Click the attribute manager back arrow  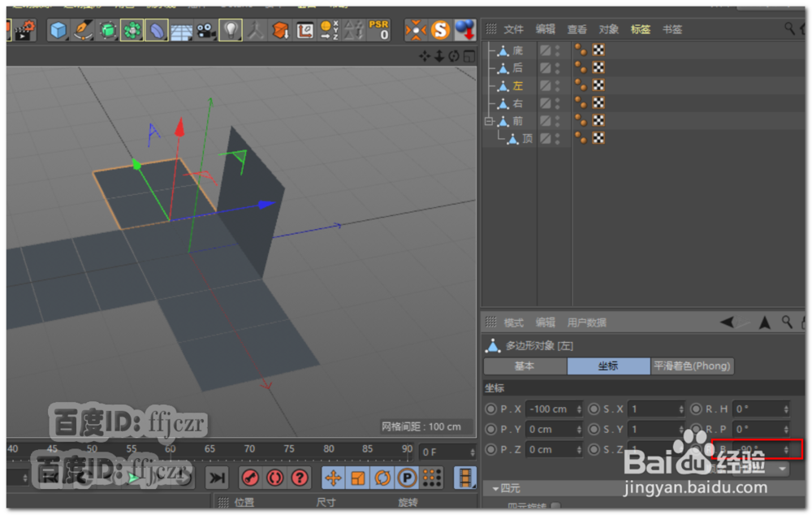727,322
